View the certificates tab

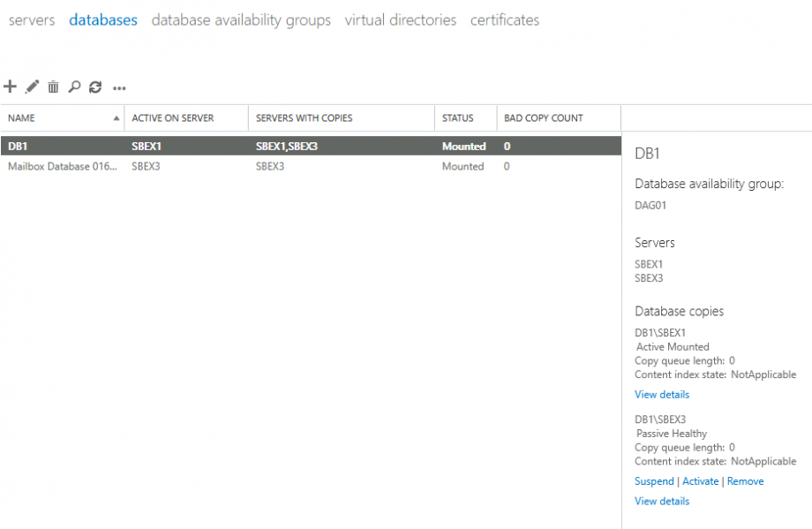[504, 19]
